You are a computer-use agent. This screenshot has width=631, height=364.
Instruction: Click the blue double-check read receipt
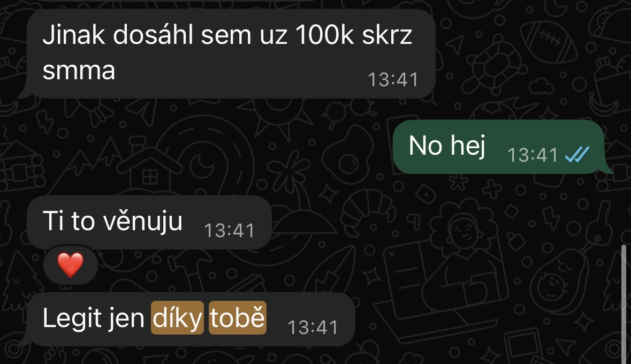577,154
